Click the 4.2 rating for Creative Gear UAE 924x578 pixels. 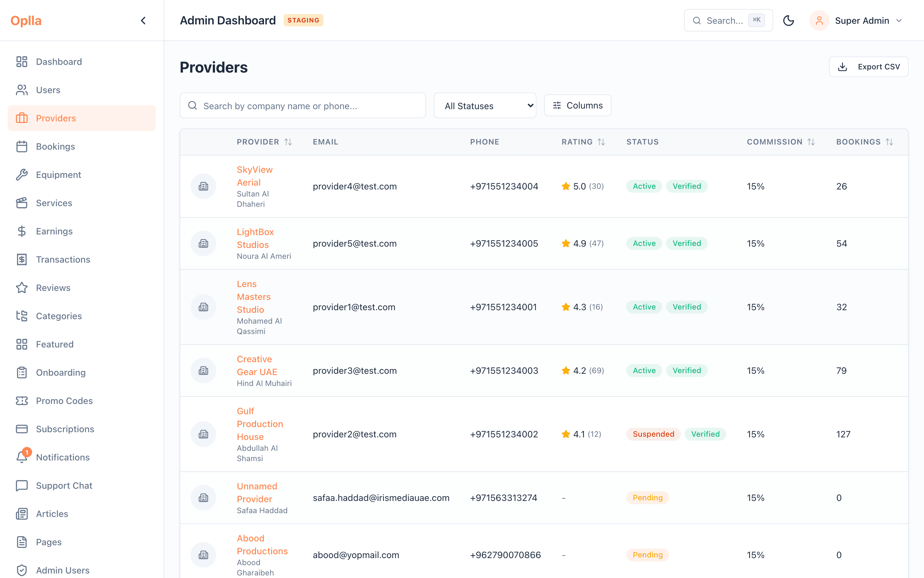583,371
